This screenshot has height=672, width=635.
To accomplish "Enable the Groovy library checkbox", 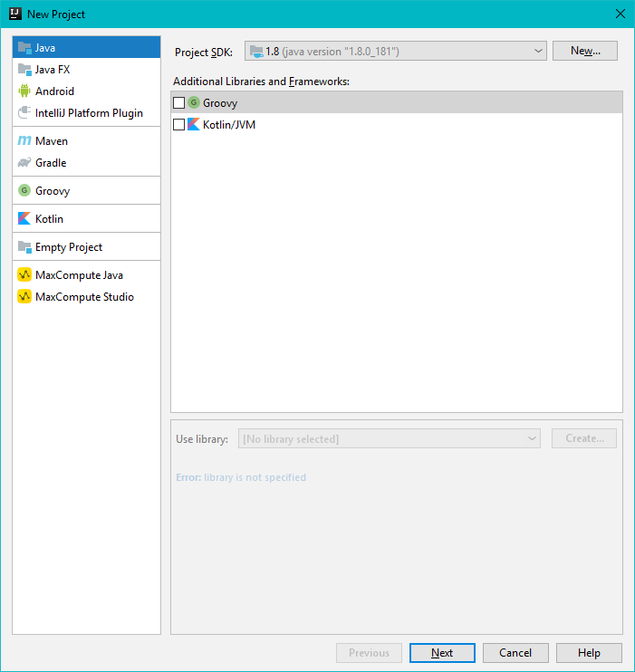I will pyautogui.click(x=178, y=103).
